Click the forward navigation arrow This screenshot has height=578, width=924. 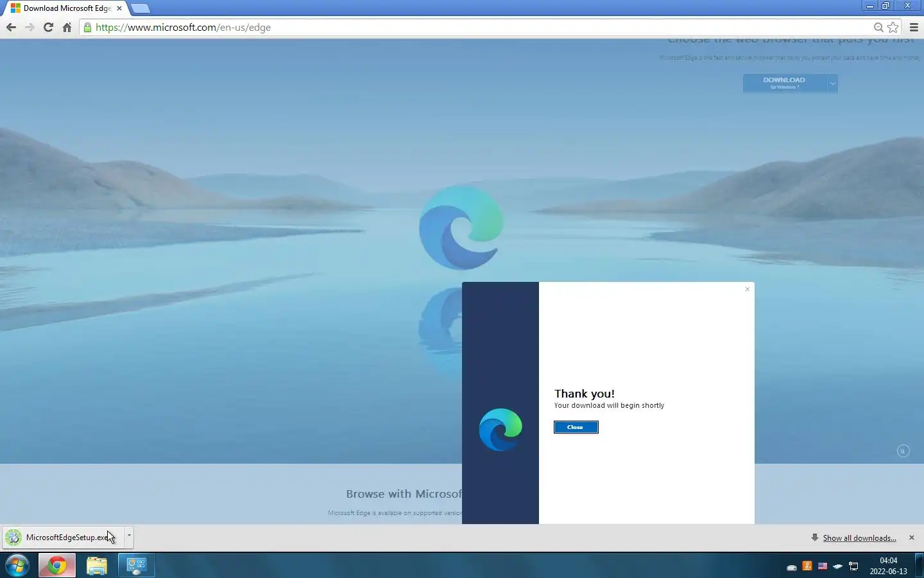30,27
